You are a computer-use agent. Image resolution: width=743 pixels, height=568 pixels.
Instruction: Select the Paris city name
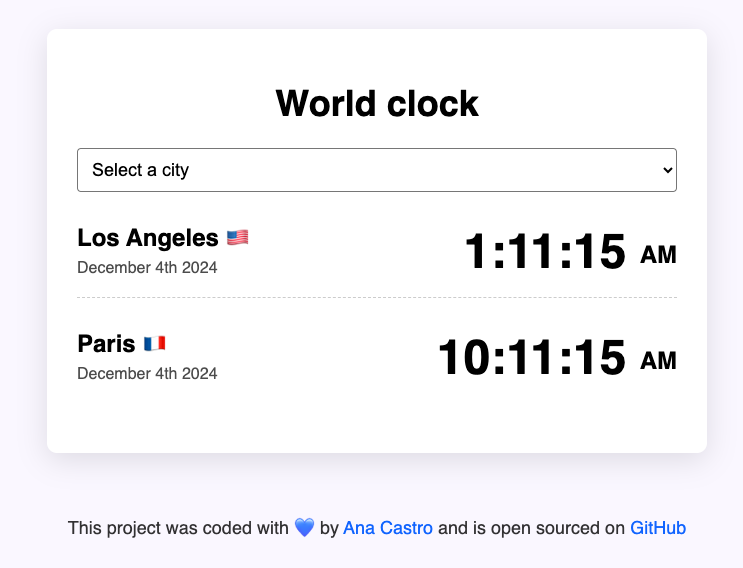coord(106,344)
